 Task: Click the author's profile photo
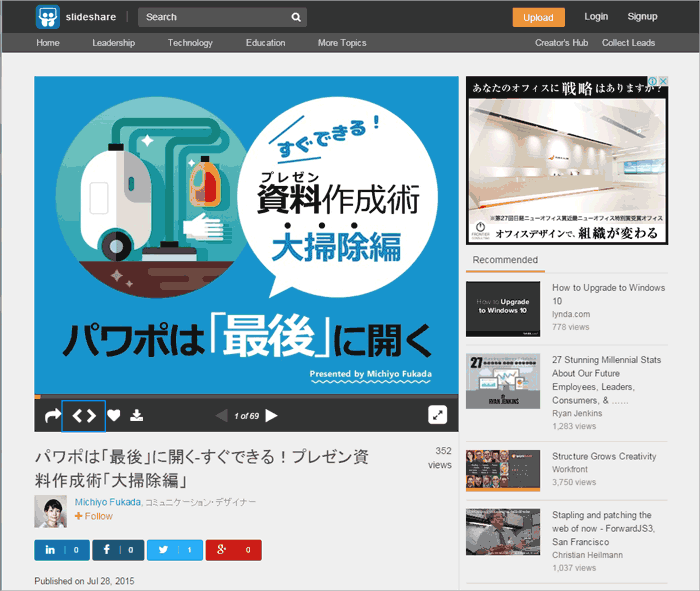pos(50,511)
